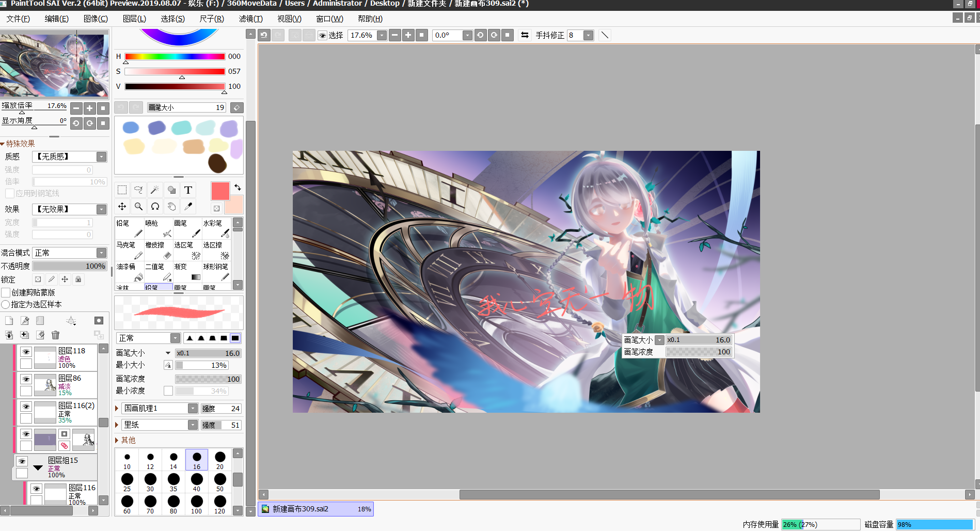This screenshot has height=531, width=980.
Task: Create a new normal layer
Action: [x=9, y=321]
